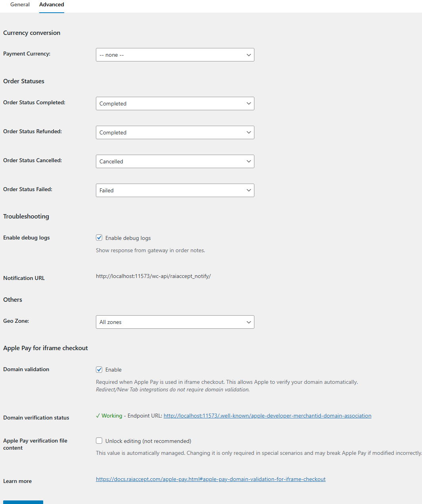The height and width of the screenshot is (504, 422).
Task: Uncheck the Domain validation Enable checkbox
Action: click(99, 370)
